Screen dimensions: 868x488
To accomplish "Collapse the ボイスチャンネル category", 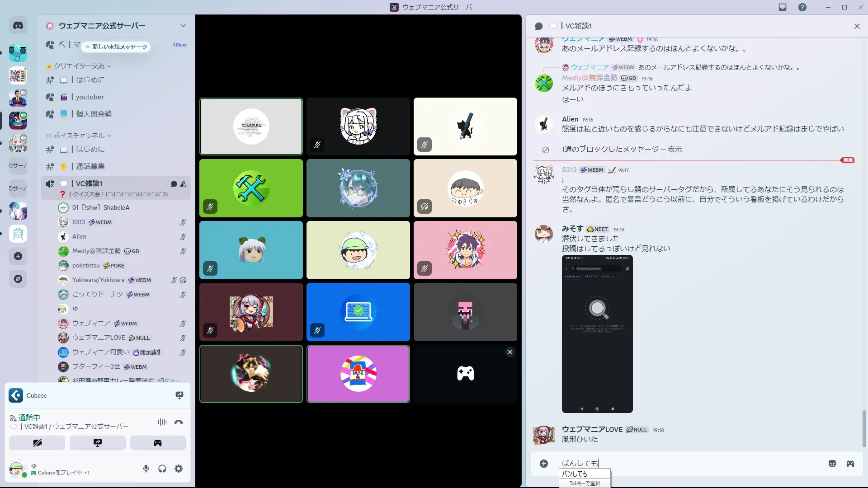I will 79,136.
